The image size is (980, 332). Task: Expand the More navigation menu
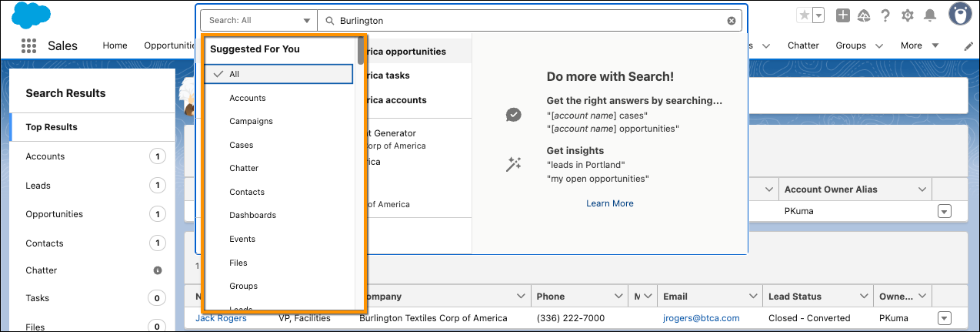coord(920,45)
